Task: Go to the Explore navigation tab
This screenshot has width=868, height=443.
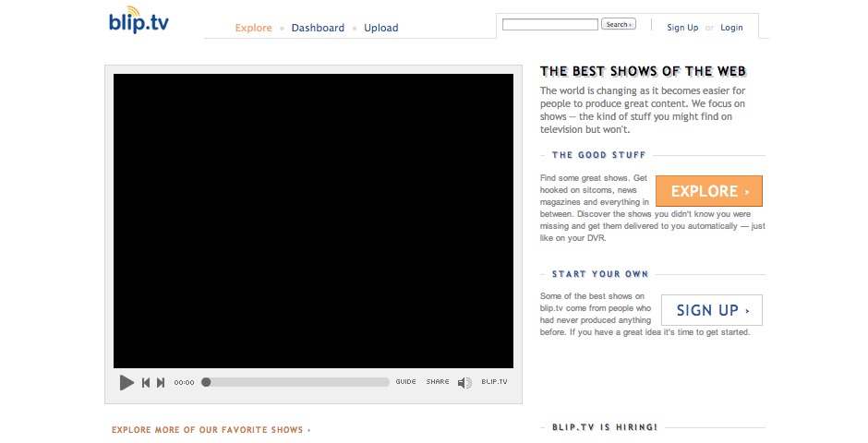Action: [x=254, y=28]
